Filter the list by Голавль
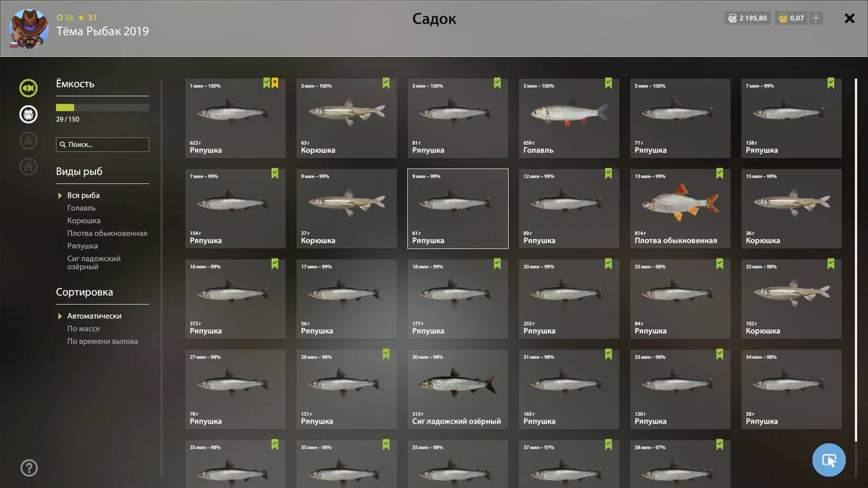The image size is (868, 488). click(81, 208)
